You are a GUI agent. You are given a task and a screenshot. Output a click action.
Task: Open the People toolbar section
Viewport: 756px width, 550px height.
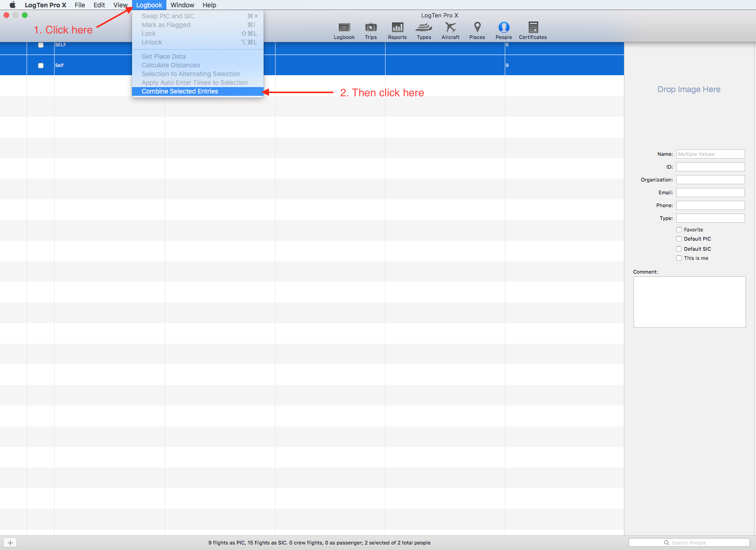(x=503, y=31)
